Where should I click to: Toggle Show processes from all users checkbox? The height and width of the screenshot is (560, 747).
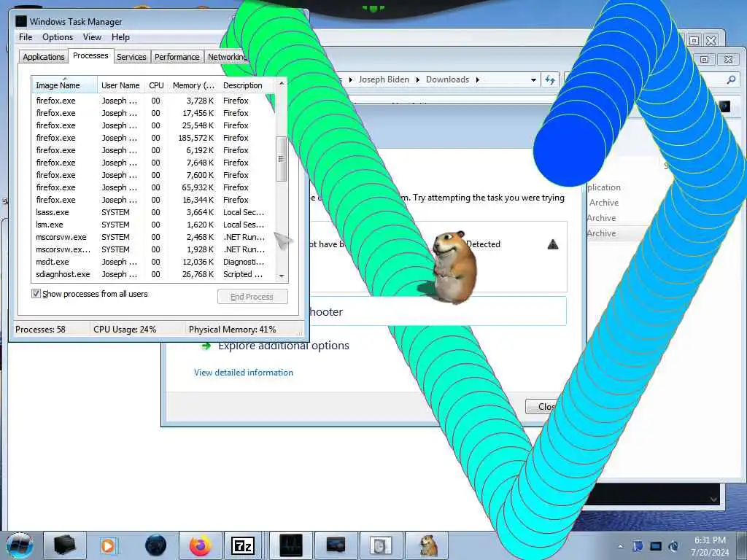36,293
